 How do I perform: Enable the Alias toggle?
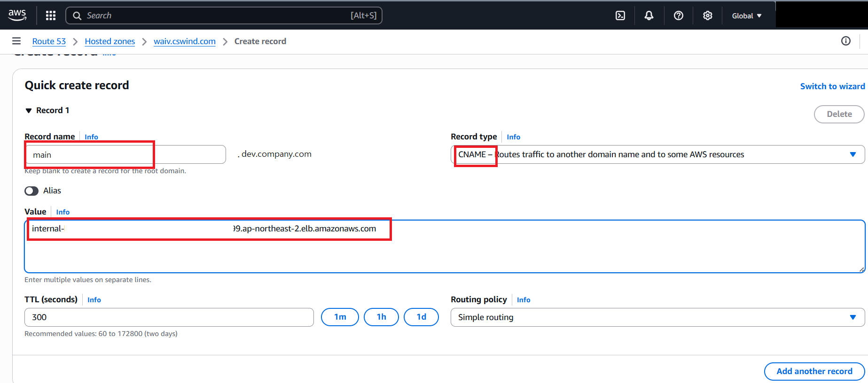click(x=31, y=191)
